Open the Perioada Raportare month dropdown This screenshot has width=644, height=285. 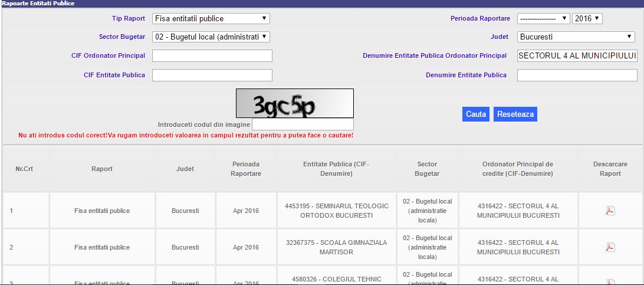coord(543,18)
